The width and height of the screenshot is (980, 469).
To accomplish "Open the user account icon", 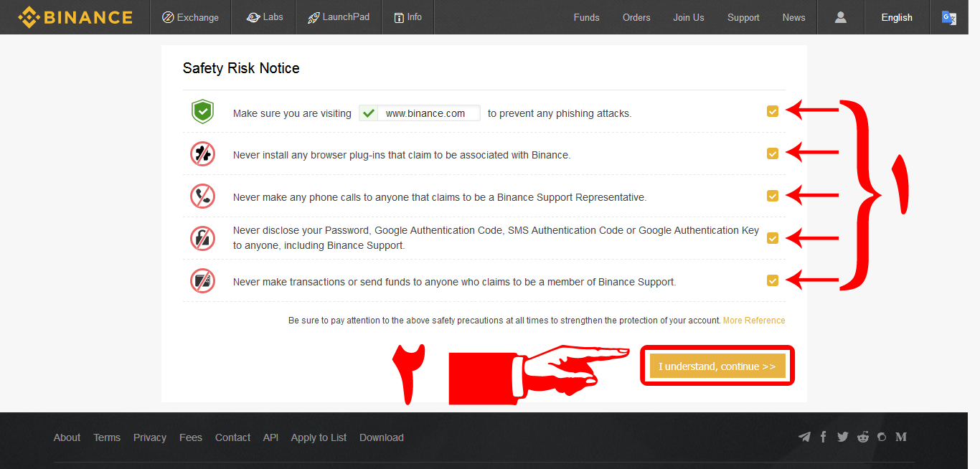I will click(x=841, y=17).
